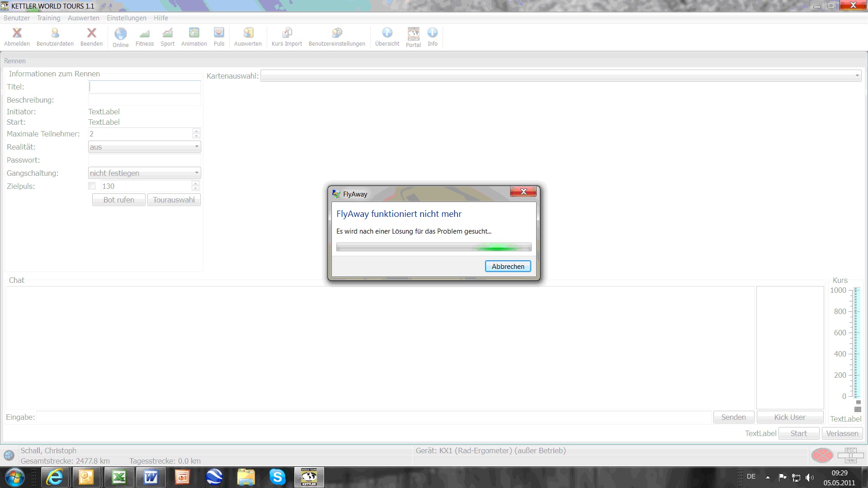This screenshot has width=868, height=488.
Task: Click the Kurs Import icon
Action: pos(287,37)
